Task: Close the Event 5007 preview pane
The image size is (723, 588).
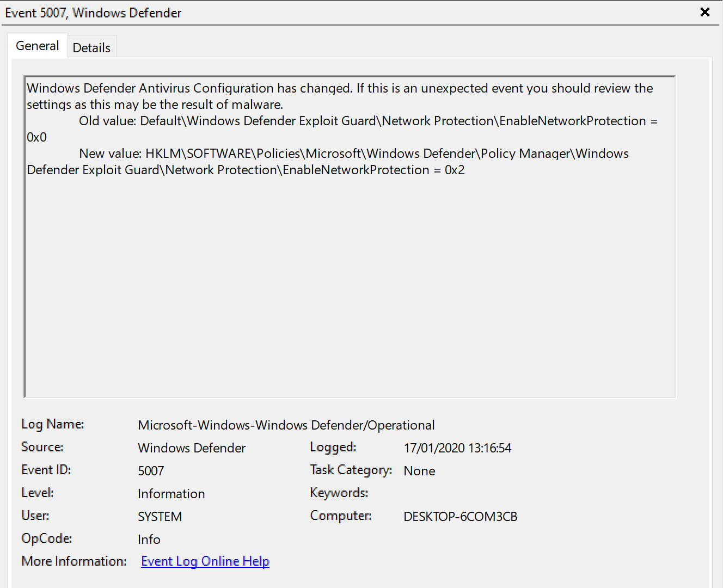Action: (704, 12)
